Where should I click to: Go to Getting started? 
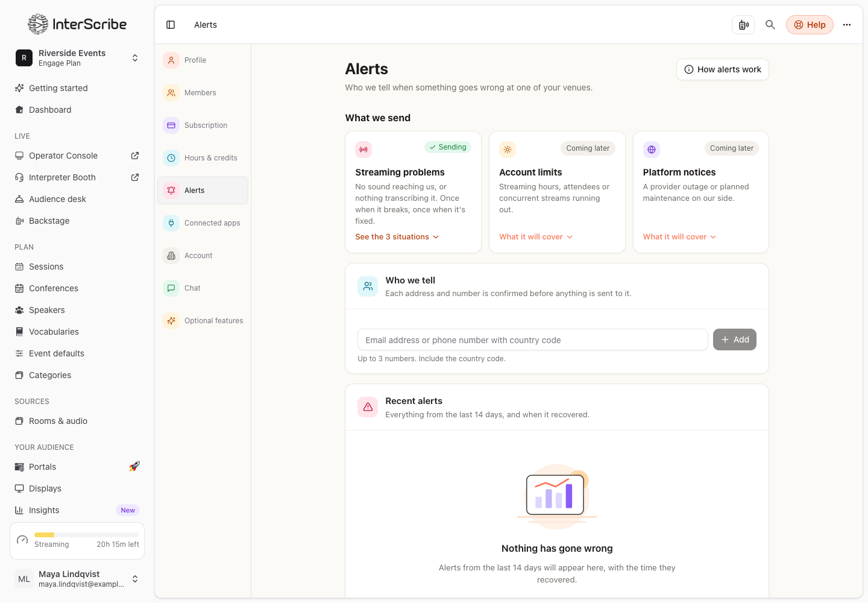point(77,88)
